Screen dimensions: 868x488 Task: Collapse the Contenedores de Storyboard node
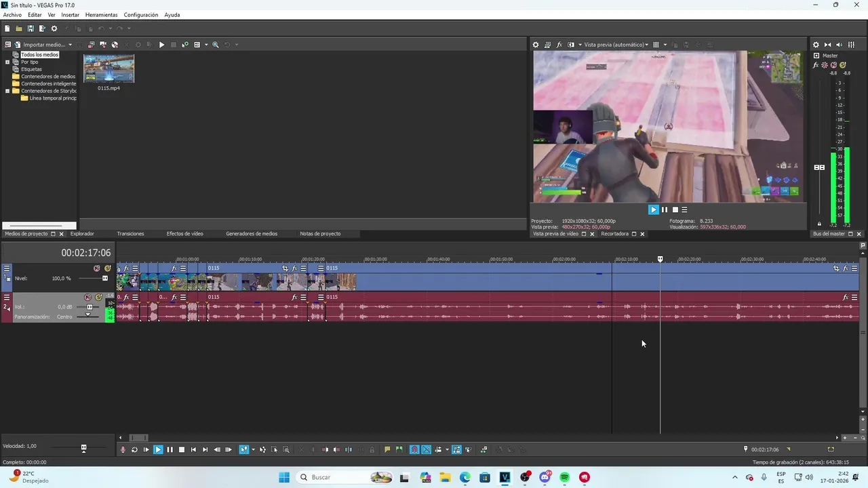click(7, 91)
